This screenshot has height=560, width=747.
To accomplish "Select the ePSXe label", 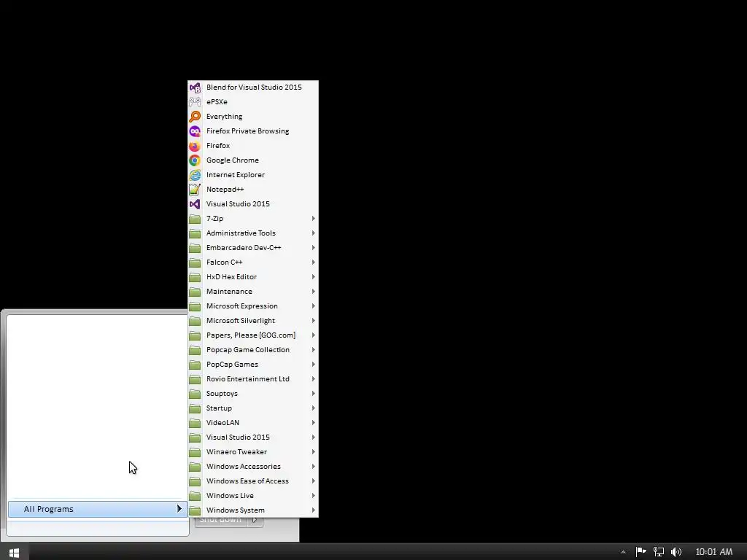I will [x=217, y=102].
